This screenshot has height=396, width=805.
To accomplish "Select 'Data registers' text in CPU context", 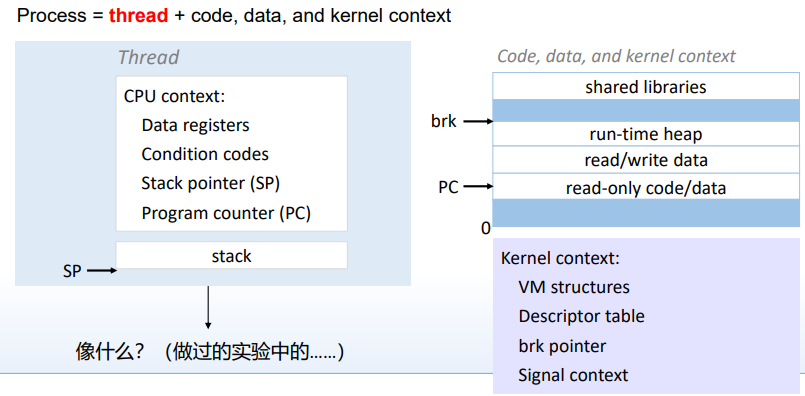I will click(196, 125).
